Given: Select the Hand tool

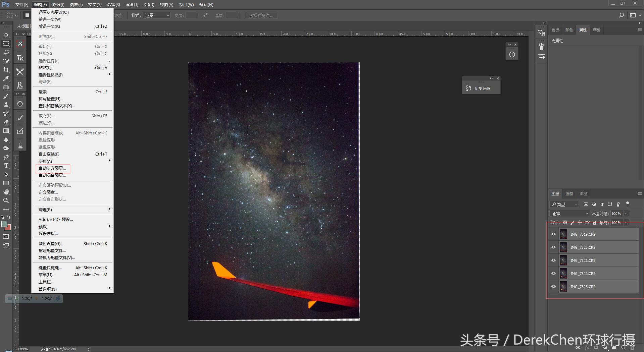Looking at the screenshot, I should tap(6, 192).
